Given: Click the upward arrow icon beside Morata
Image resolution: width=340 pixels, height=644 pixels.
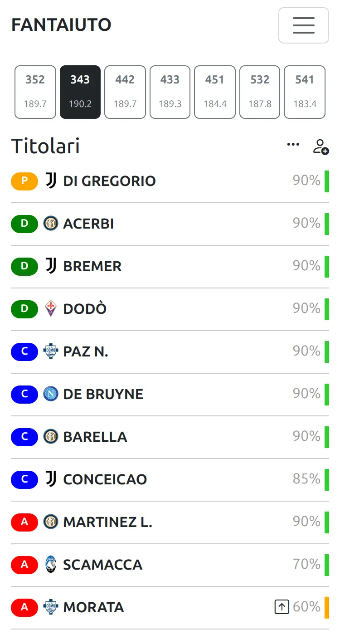Looking at the screenshot, I should point(282,607).
